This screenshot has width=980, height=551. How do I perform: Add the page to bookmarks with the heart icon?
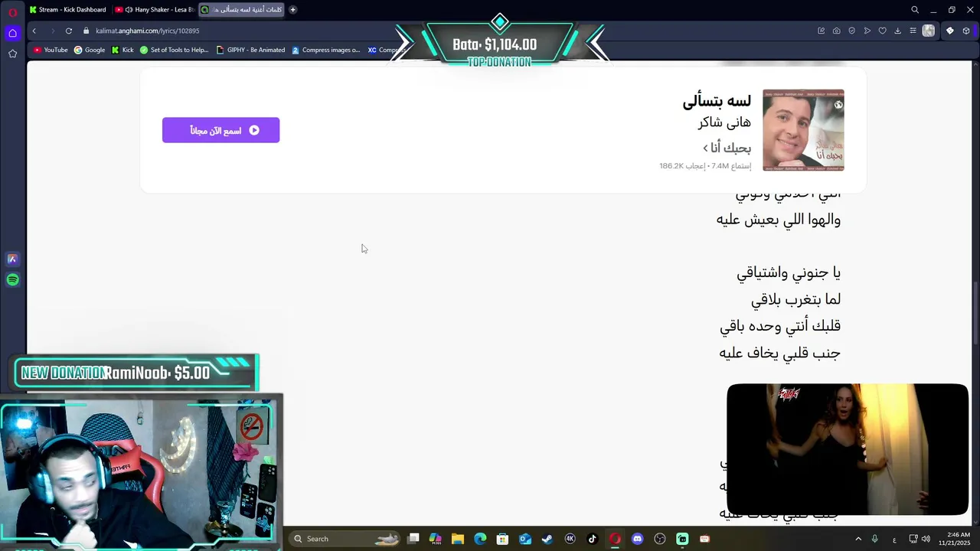coord(882,31)
